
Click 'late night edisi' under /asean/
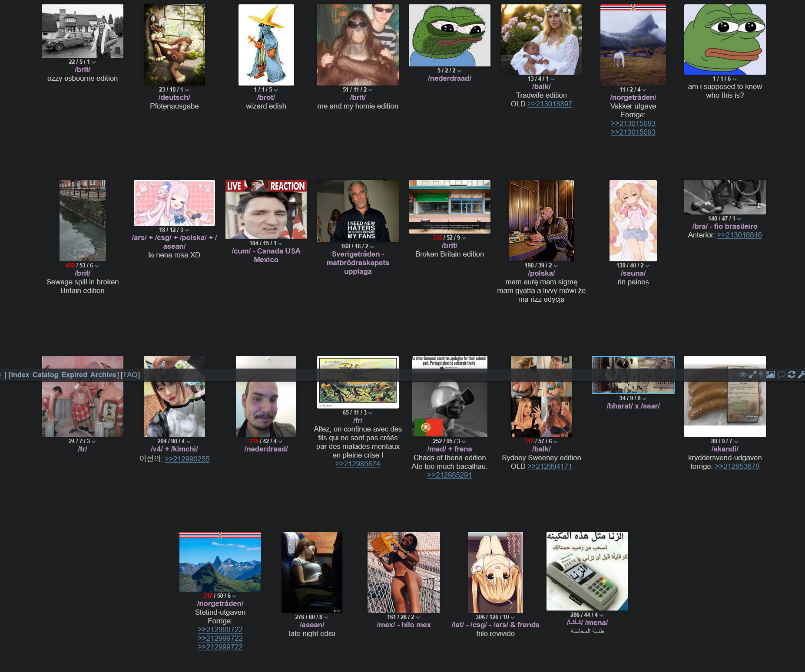312,633
